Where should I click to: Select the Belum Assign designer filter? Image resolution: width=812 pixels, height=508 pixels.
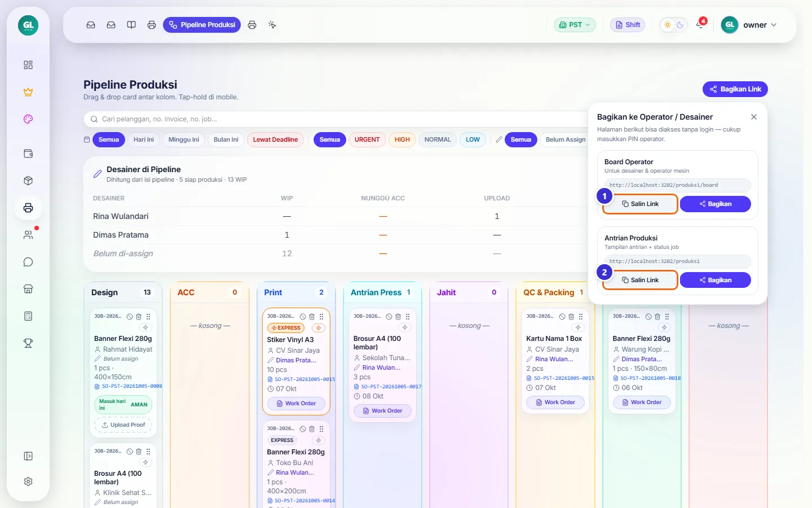click(x=566, y=139)
